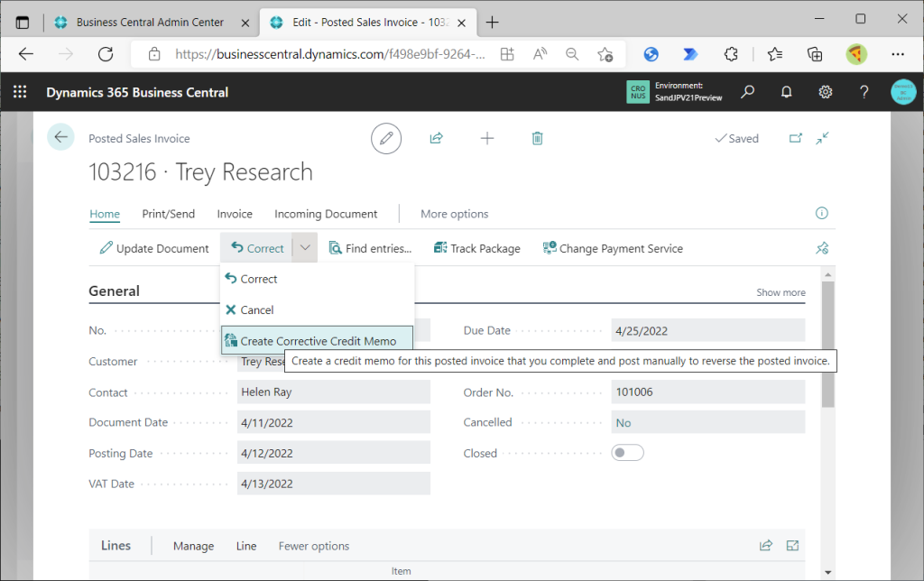Click the trash delete icon
Viewport: 924px width, 581px height.
(x=538, y=138)
